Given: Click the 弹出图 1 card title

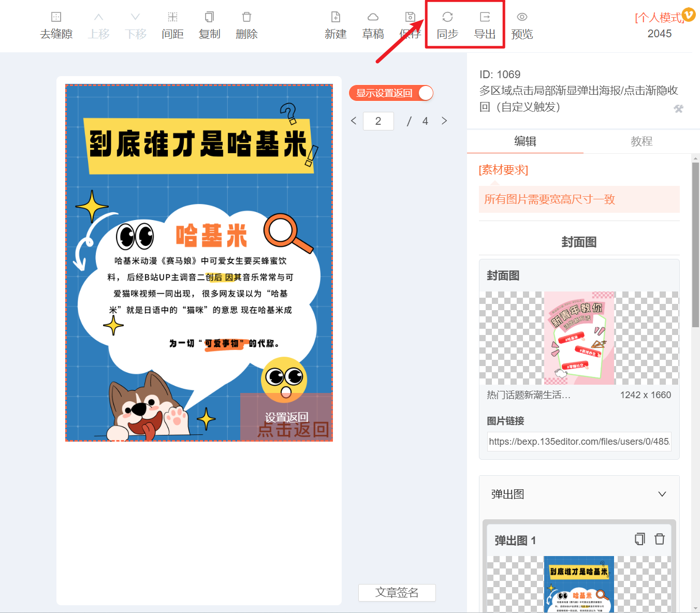Looking at the screenshot, I should (515, 541).
